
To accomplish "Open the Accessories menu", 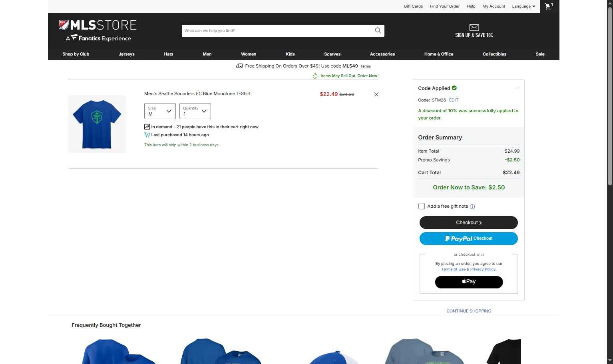I will pos(382,54).
